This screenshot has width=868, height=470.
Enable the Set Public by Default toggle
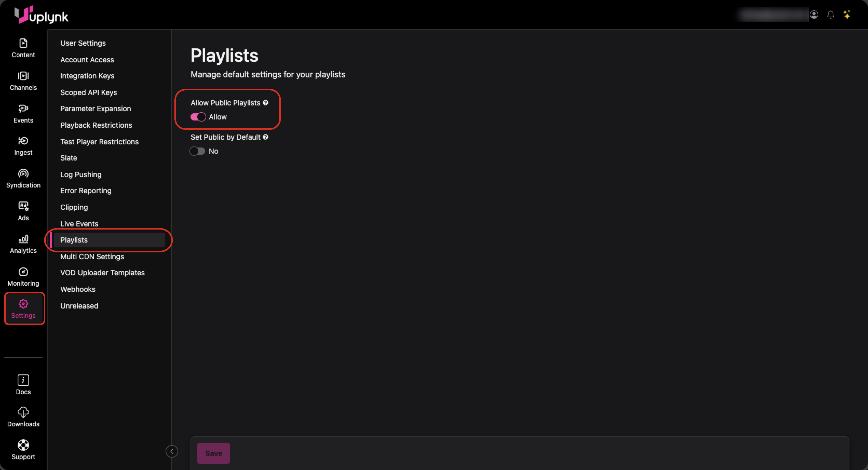tap(198, 151)
